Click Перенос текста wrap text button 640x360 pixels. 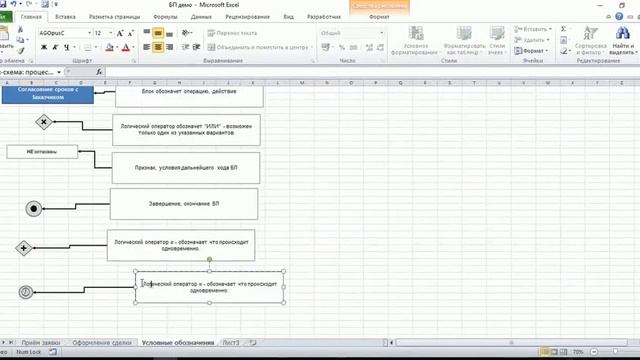(x=232, y=33)
